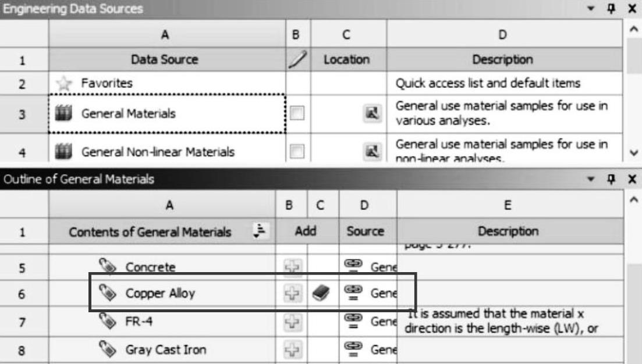Enable edit checkbox for General Non-linear Materials

[x=297, y=152]
